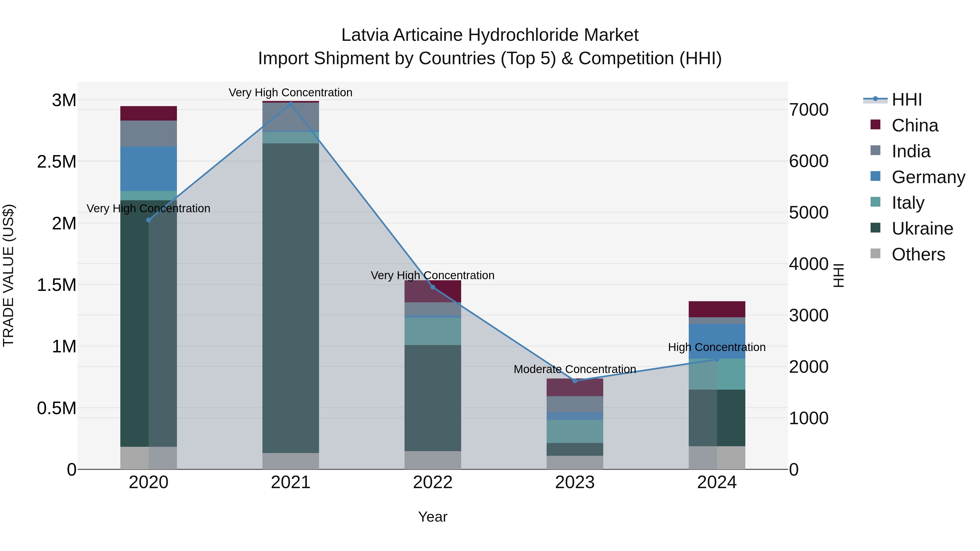Click the 2024 HHI data point marker
The image size is (980, 551).
[717, 359]
